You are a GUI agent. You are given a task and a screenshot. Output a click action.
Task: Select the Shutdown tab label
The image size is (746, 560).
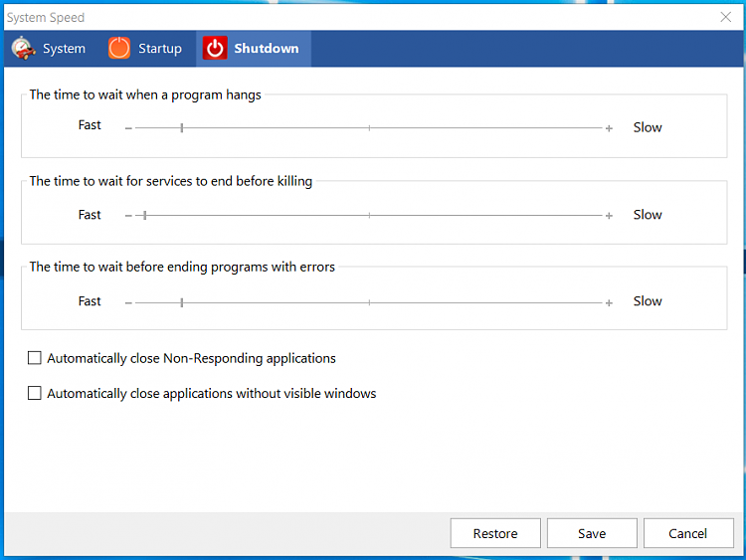(266, 49)
